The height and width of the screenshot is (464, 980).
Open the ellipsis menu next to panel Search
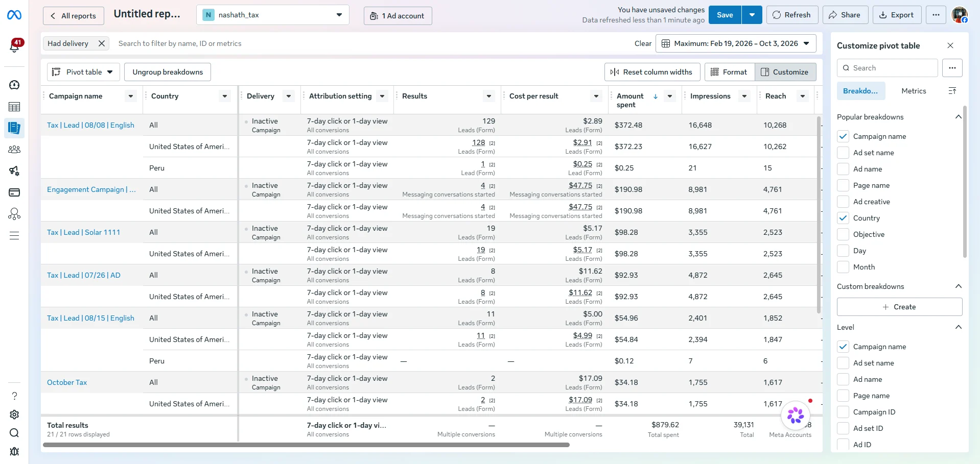[952, 68]
